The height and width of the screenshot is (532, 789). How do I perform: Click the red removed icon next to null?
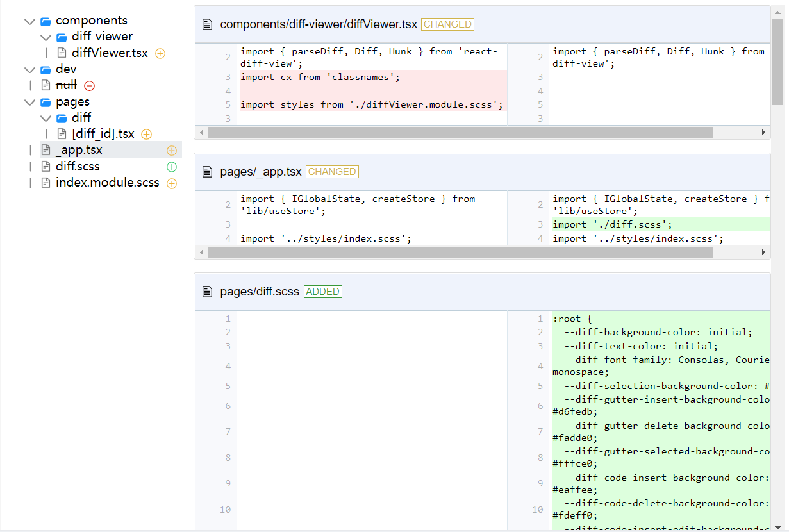(x=90, y=86)
